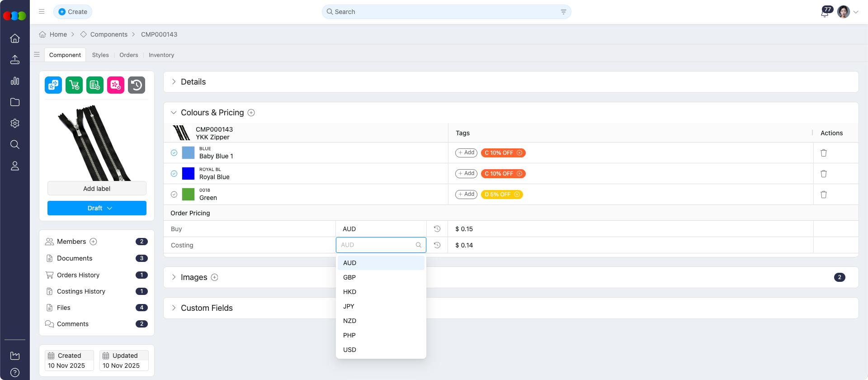Show Costing price history clock icon
The image size is (868, 380).
[x=437, y=245]
